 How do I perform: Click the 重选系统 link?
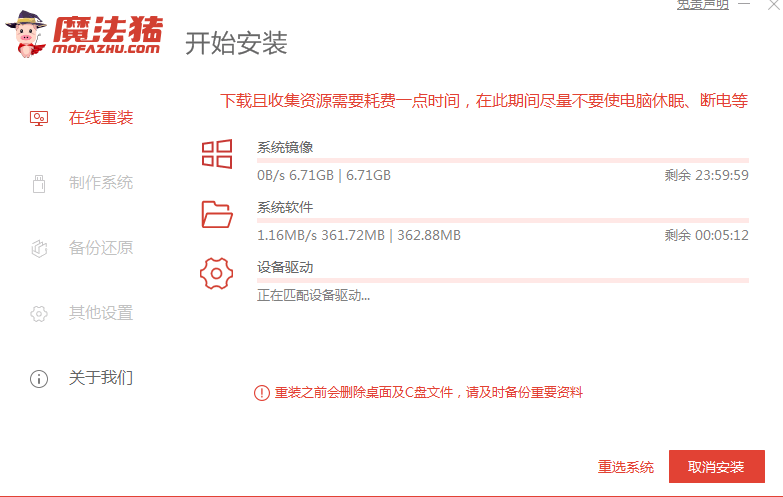626,467
